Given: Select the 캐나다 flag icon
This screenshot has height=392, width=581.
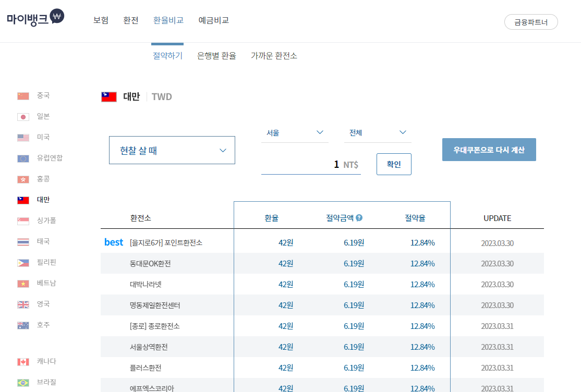Looking at the screenshot, I should (23, 361).
